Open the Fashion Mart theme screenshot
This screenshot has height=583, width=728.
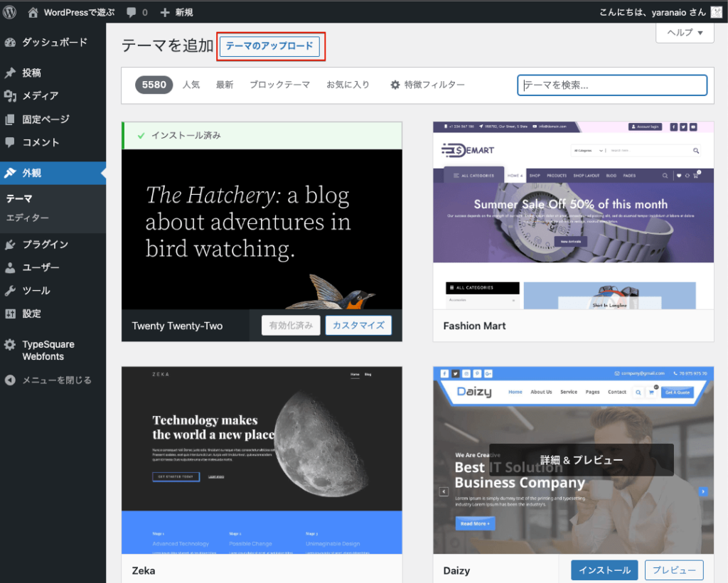[574, 216]
